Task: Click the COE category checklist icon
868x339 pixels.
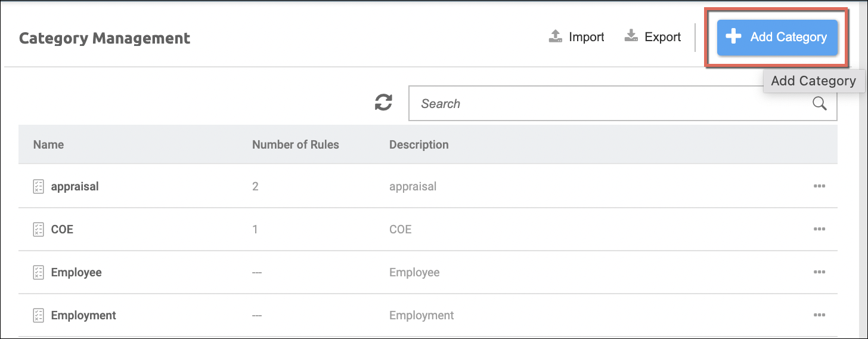Action: click(38, 229)
